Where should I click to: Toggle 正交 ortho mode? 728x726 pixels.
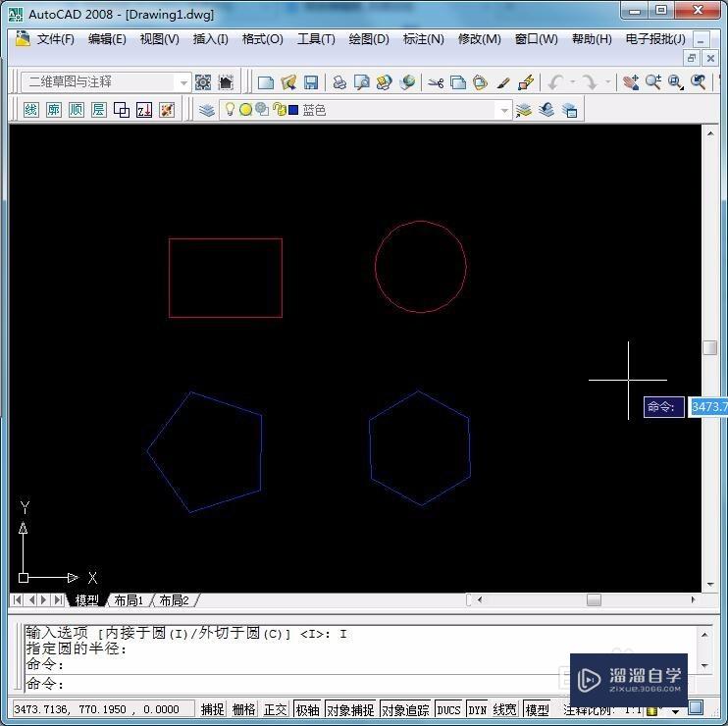tap(276, 709)
